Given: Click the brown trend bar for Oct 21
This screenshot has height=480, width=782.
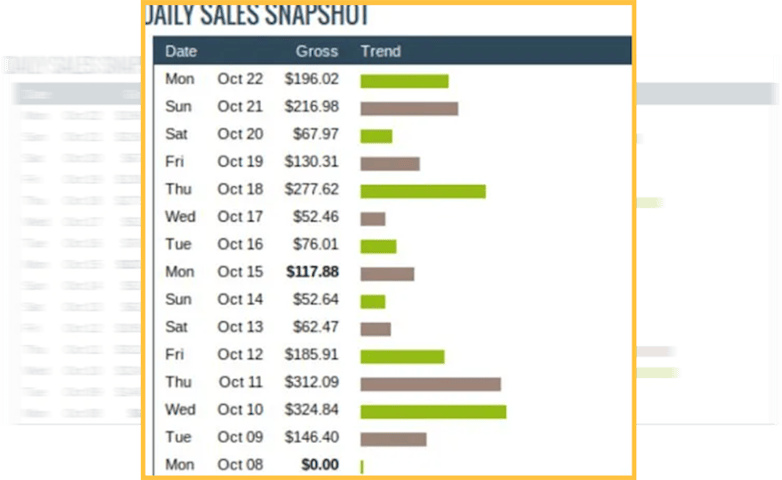Looking at the screenshot, I should 409,108.
